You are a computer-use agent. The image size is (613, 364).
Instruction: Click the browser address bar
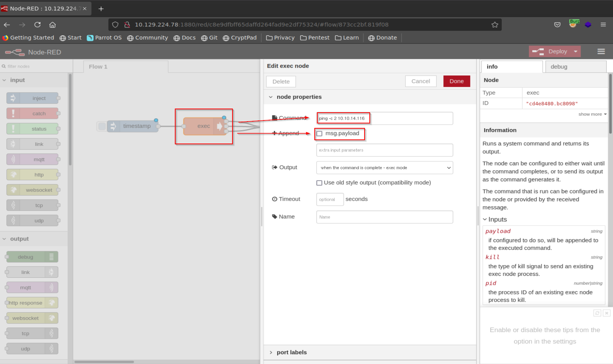305,25
